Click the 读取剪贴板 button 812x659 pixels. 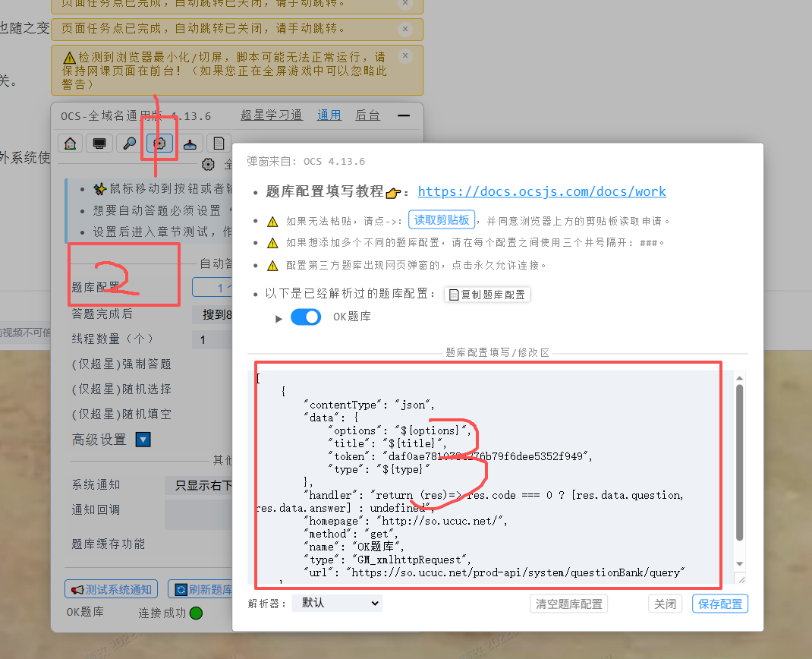(x=442, y=220)
